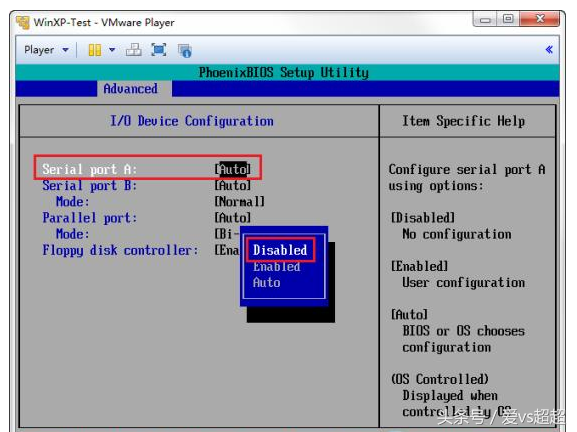The image size is (577, 432).
Task: Select the Floppy disk controller label
Action: point(120,250)
